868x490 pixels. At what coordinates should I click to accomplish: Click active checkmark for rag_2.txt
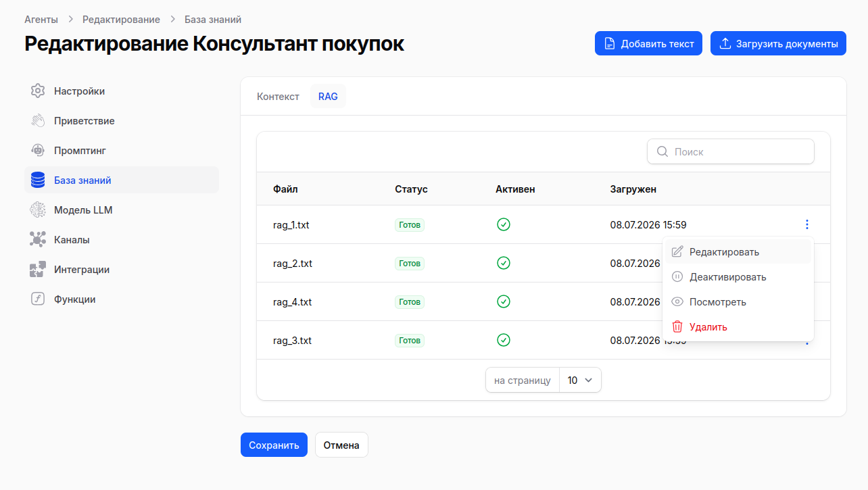[x=503, y=263]
